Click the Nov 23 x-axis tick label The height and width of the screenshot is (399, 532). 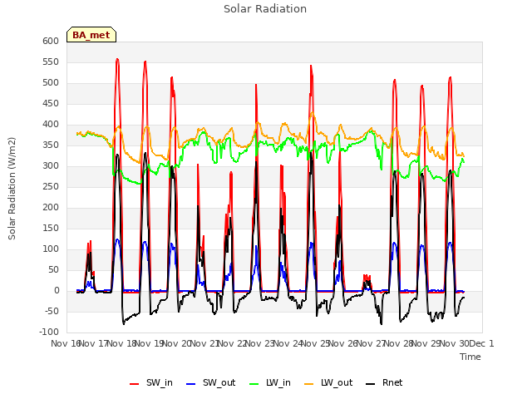coord(259,343)
